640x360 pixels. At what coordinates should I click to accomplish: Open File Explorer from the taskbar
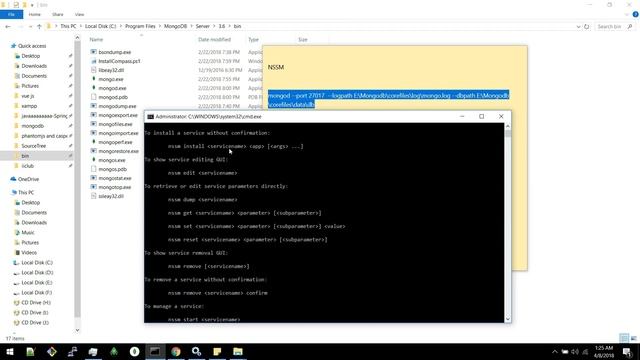238,351
